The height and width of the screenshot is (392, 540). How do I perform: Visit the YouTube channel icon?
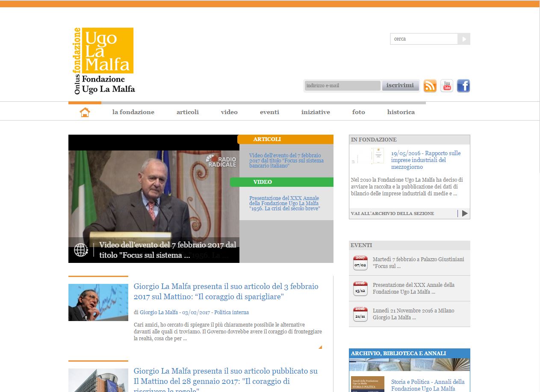(447, 86)
